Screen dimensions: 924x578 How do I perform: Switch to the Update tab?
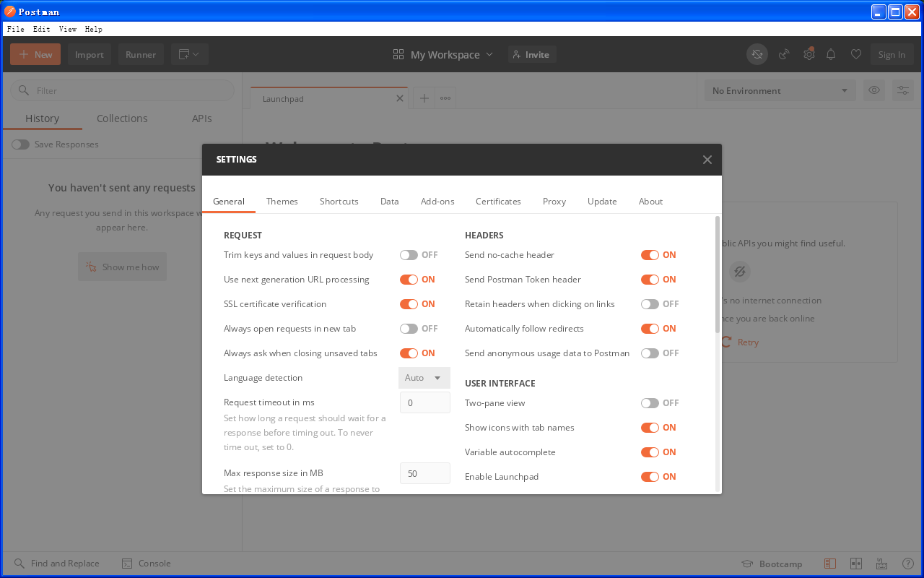pos(602,202)
